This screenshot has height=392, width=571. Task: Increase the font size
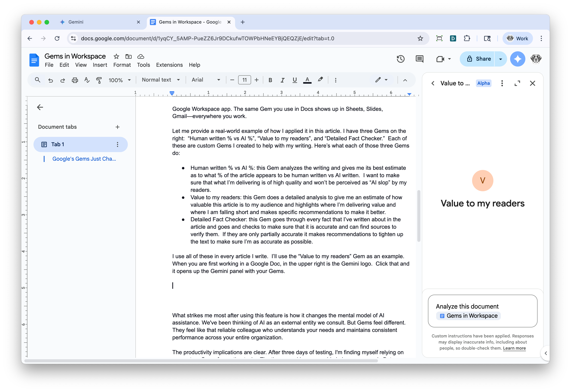[257, 80]
